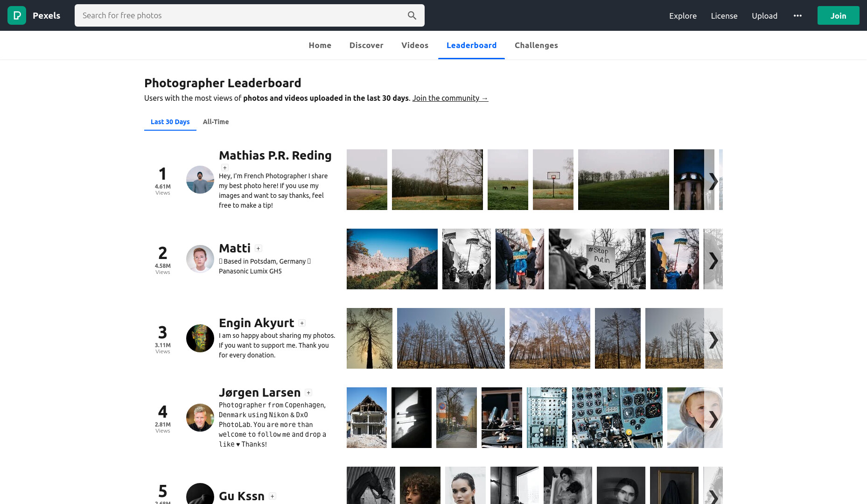Open the cockpit gauges wide photo
This screenshot has height=504, width=867.
coord(617,418)
